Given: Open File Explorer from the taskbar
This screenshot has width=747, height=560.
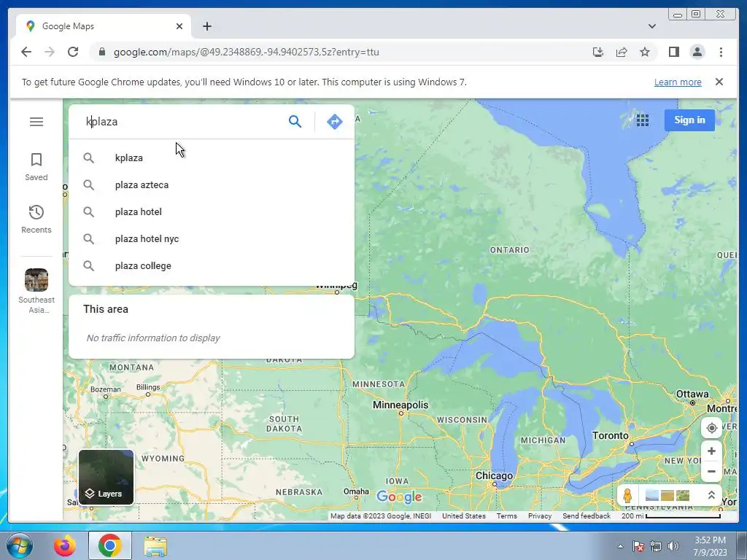Looking at the screenshot, I should tap(155, 546).
